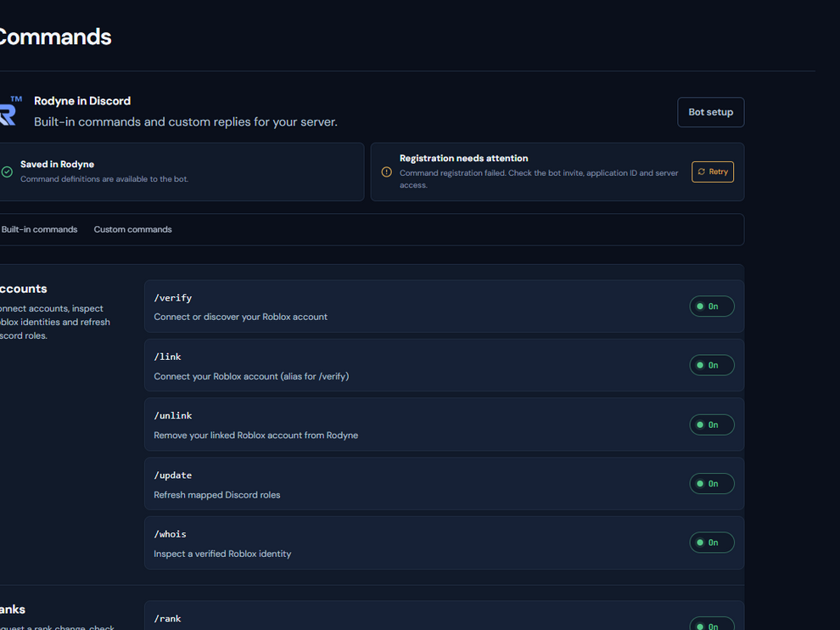Select the /link command name
Image resolution: width=840 pixels, height=630 pixels.
[167, 357]
